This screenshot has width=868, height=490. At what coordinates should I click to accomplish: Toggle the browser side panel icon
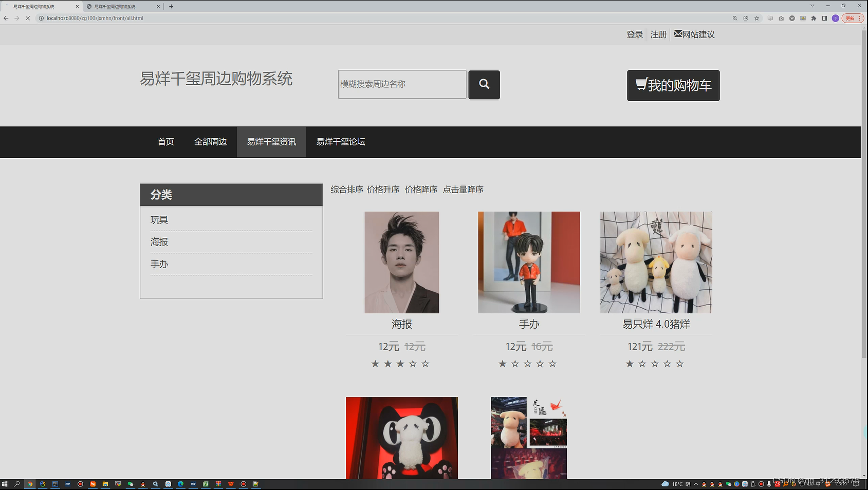(x=824, y=18)
